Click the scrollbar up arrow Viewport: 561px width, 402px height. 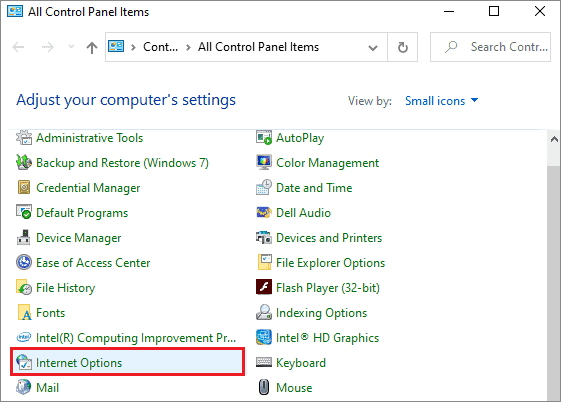point(554,139)
